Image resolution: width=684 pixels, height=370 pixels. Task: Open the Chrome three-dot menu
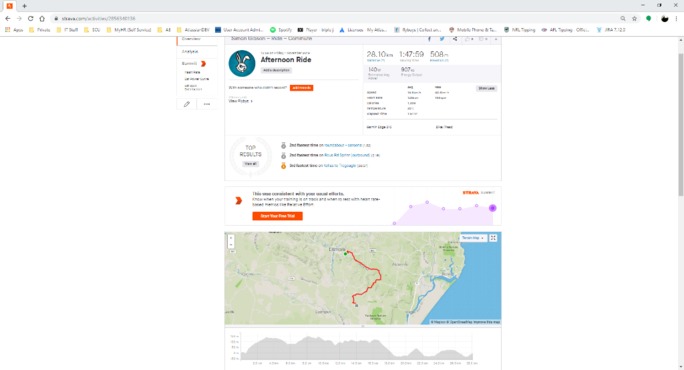click(677, 19)
